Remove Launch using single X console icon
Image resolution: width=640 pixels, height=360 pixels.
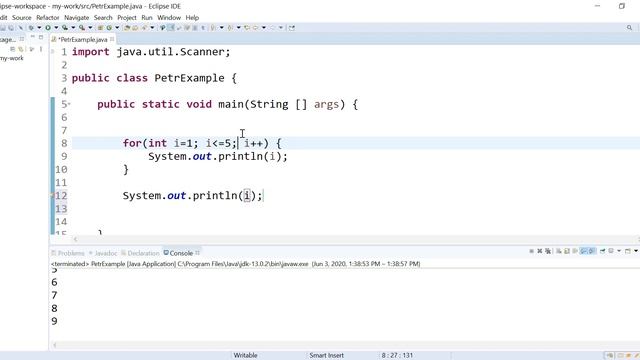[x=540, y=251]
